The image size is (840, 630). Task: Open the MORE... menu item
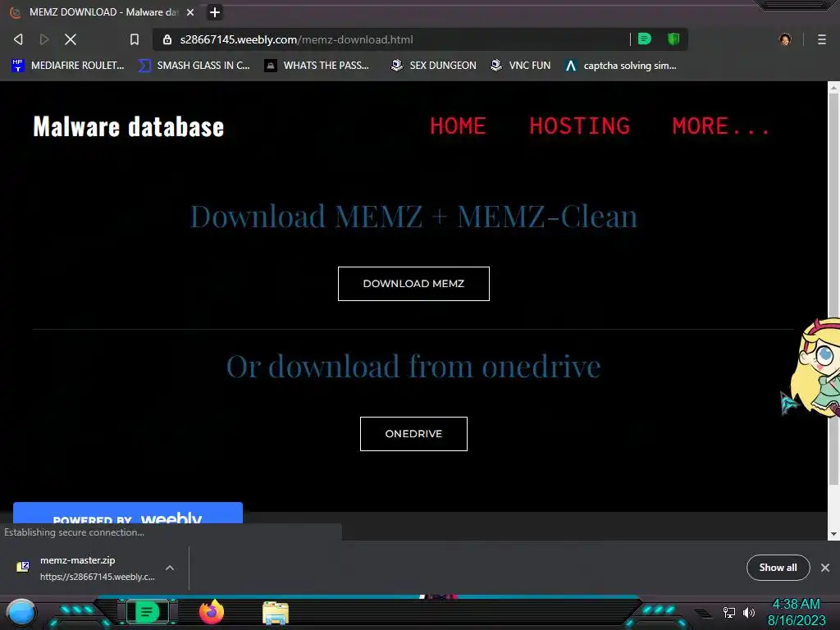tap(720, 126)
